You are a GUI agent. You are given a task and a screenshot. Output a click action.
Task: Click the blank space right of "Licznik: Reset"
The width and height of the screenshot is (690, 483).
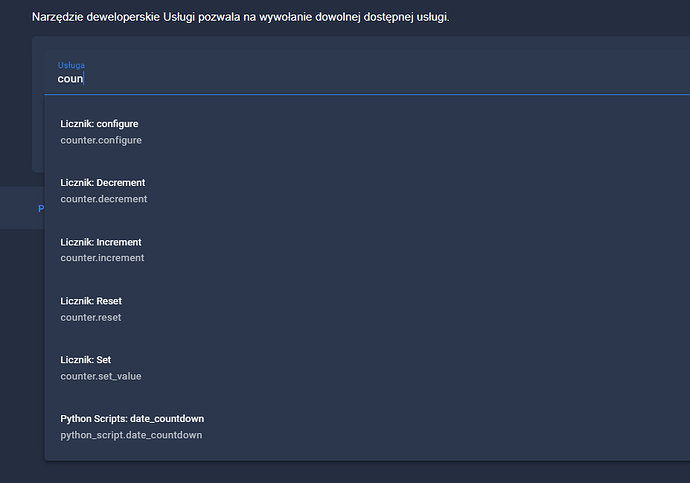point(400,308)
